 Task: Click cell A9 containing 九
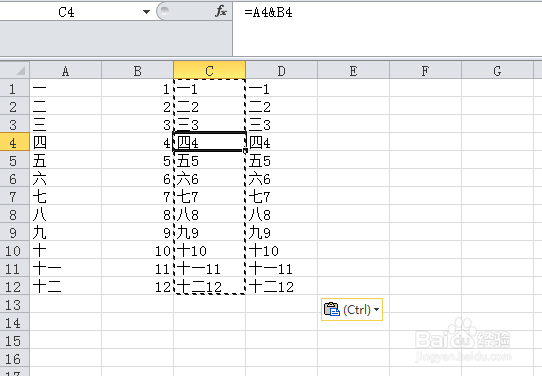click(66, 232)
